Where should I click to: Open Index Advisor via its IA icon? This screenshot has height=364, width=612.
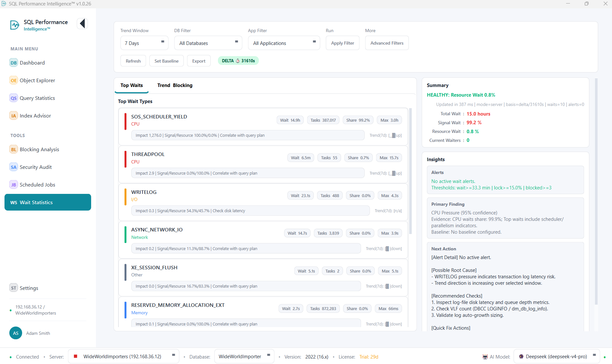click(13, 116)
